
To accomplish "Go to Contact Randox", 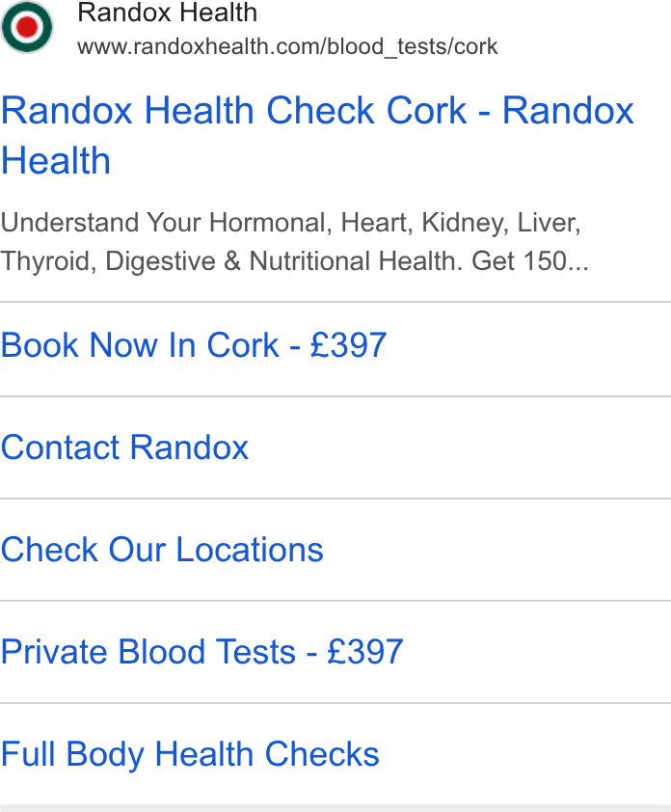I will tap(124, 447).
